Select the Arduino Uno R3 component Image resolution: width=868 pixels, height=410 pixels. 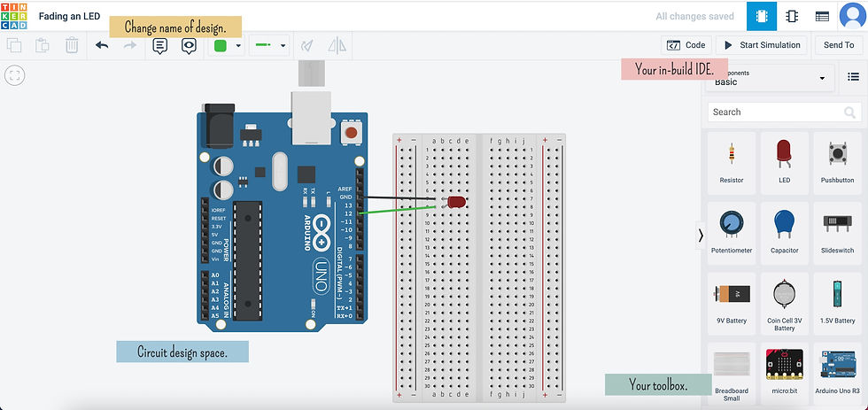click(838, 374)
